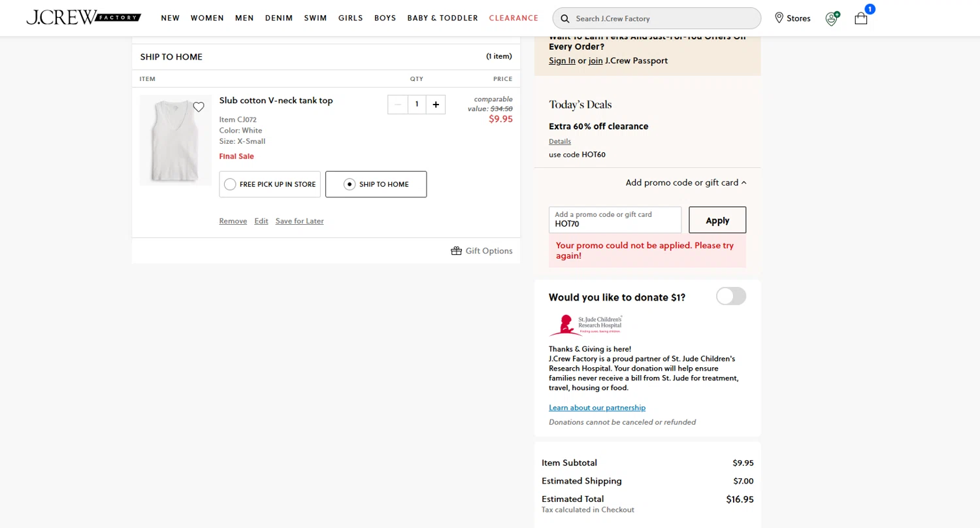Open Gift Options
The width and height of the screenshot is (980, 528).
pyautogui.click(x=482, y=251)
